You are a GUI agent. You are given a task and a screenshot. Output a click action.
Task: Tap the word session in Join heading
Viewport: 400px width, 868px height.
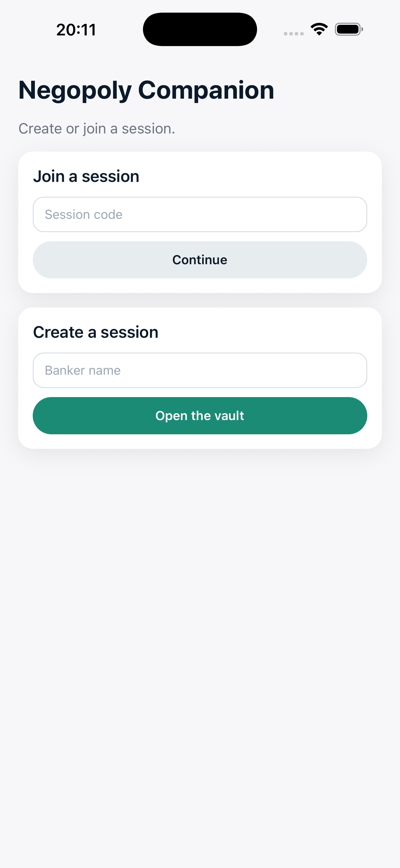110,176
